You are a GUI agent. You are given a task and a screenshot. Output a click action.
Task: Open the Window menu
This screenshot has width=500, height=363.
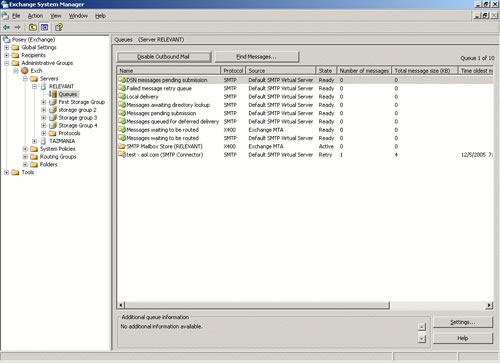tap(78, 16)
